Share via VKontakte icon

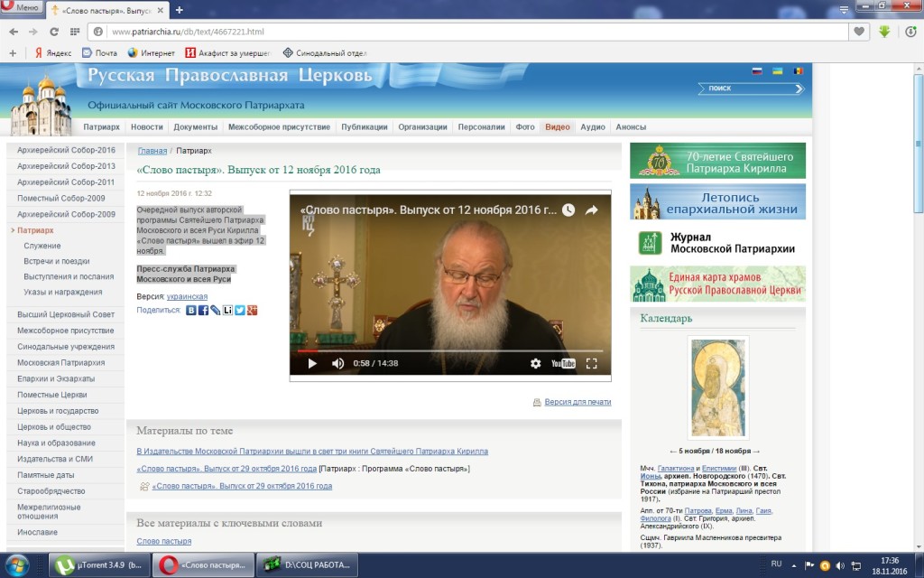(191, 311)
